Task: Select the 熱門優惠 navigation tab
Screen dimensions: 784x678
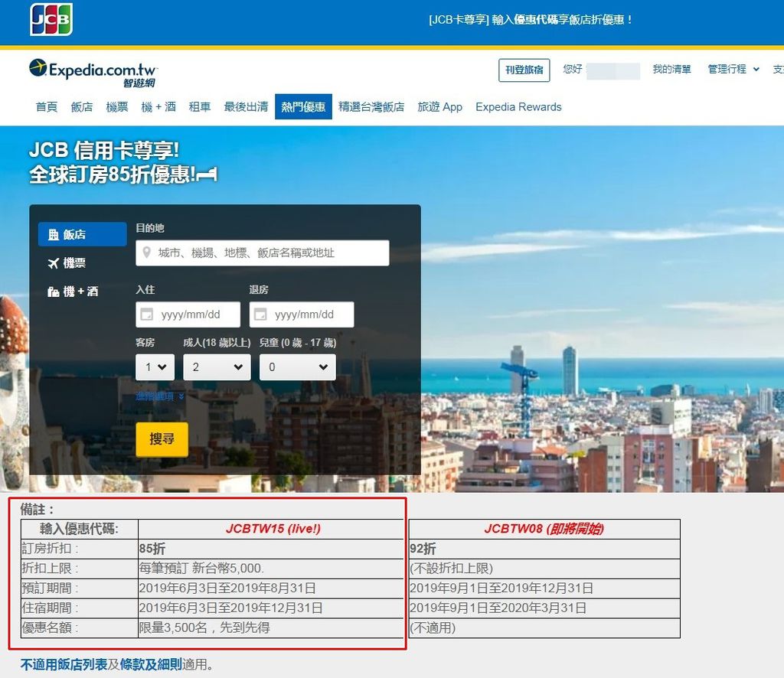Action: [303, 107]
